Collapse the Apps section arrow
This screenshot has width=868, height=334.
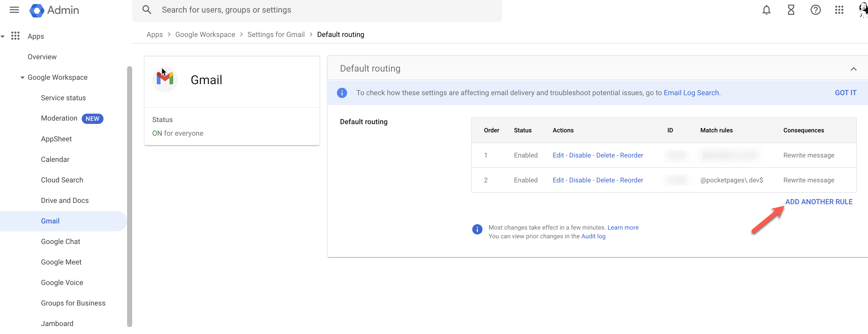[3, 36]
